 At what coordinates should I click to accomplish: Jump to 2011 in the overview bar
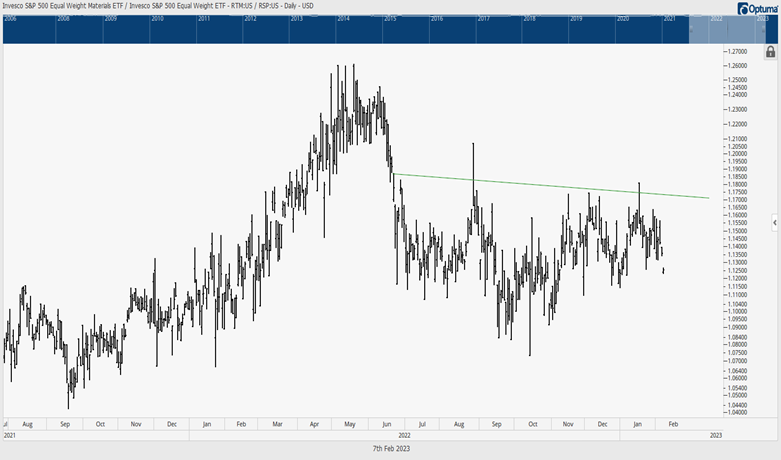[204, 19]
